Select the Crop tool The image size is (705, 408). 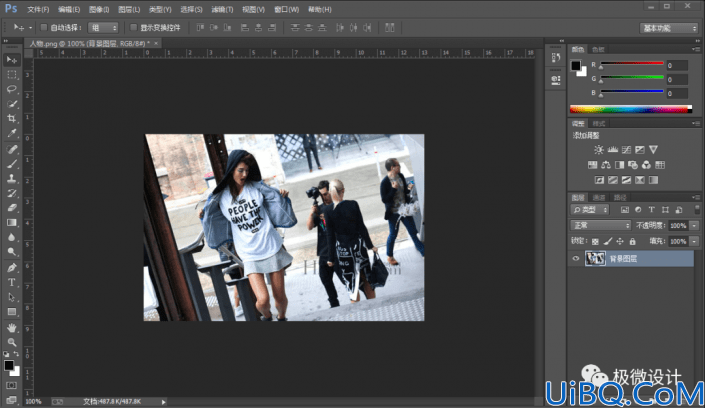pos(12,118)
